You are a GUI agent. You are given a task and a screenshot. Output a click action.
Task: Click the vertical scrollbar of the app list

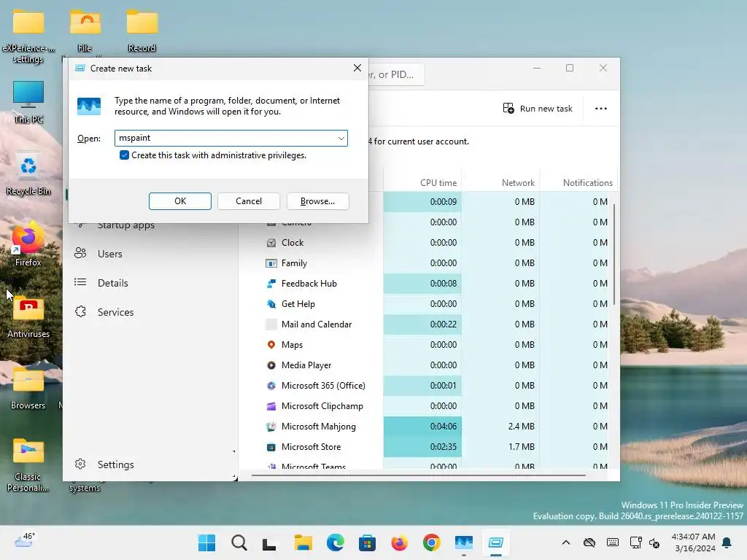pos(614,254)
